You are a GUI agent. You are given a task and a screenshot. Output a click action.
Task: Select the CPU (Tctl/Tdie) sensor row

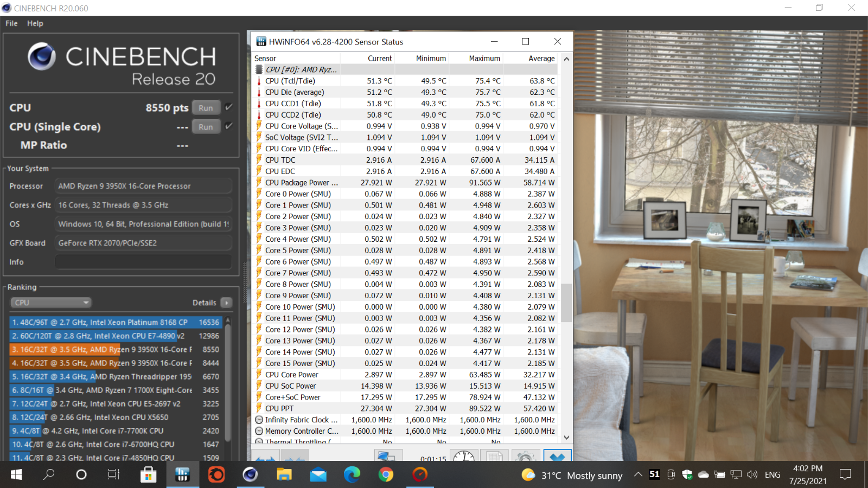[x=405, y=81]
